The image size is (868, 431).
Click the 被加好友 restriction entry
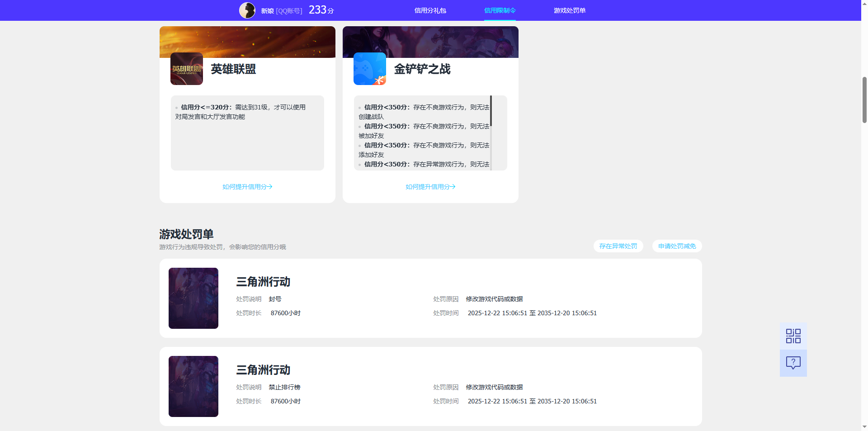click(424, 131)
